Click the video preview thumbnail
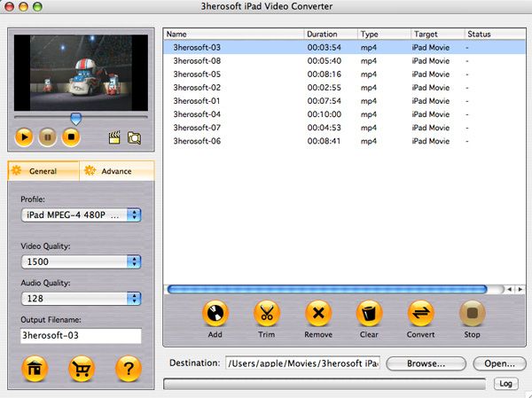 (x=81, y=73)
